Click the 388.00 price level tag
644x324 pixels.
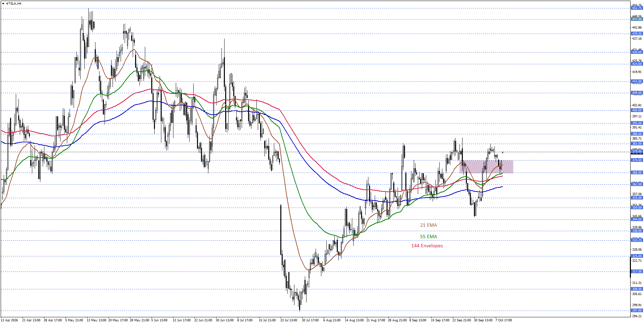[x=637, y=134]
